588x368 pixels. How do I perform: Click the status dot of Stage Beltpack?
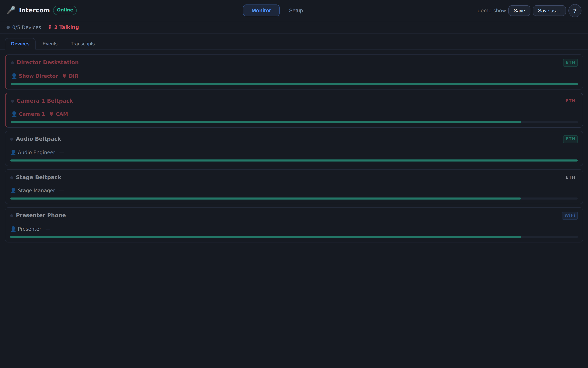12,178
